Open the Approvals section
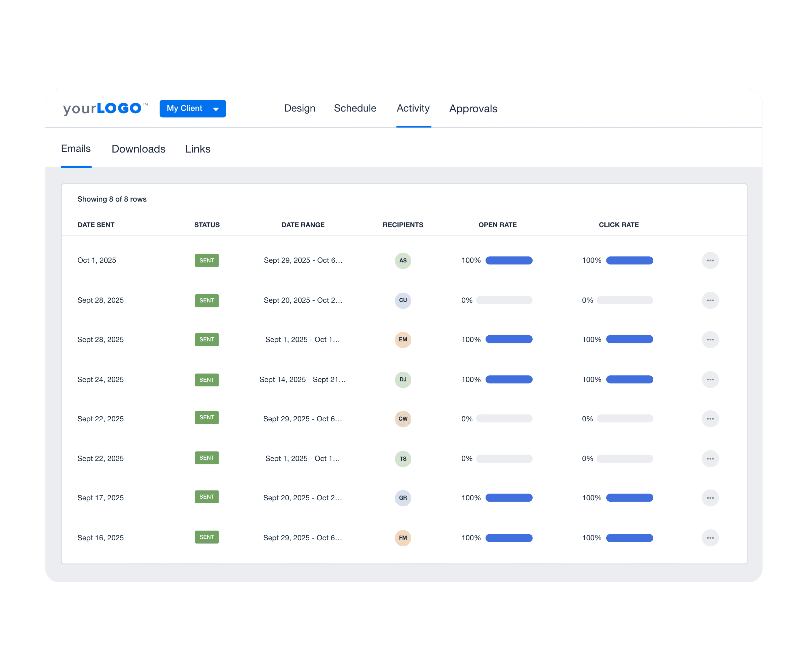This screenshot has width=807, height=672. (x=473, y=109)
